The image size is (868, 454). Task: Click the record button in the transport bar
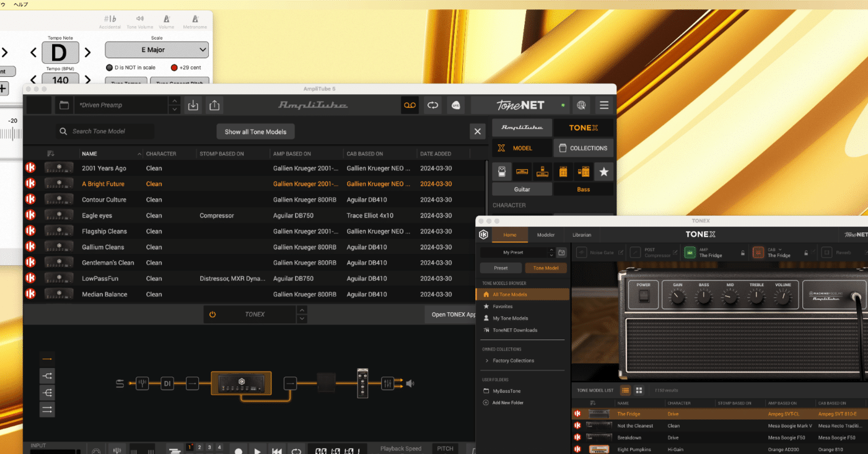pos(239,451)
